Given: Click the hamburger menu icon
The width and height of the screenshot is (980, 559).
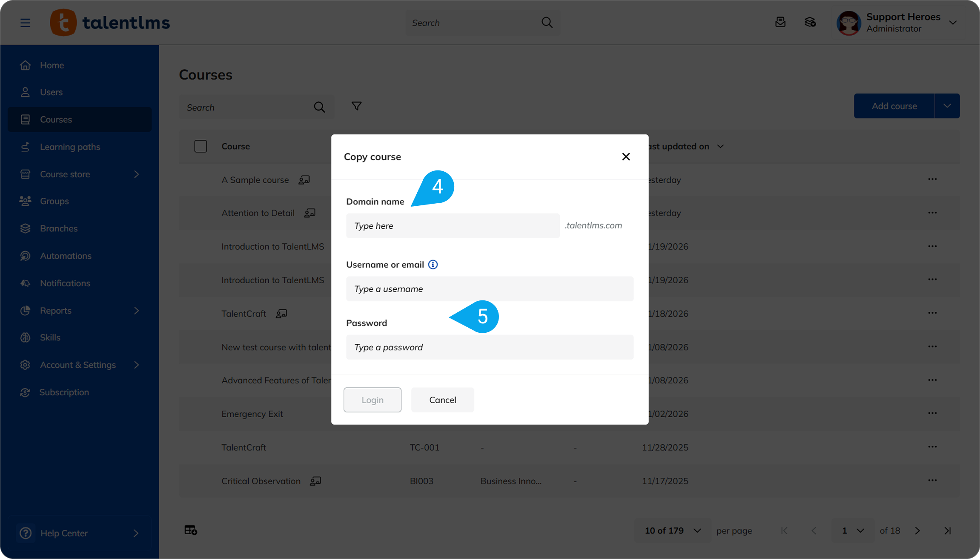Looking at the screenshot, I should [25, 23].
